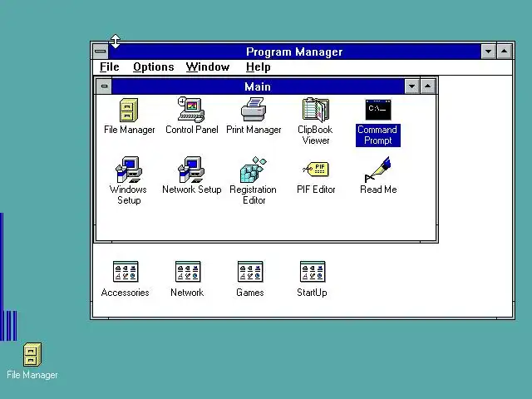532x399 pixels.
Task: Click the Program Manager title bar
Action: 294,52
